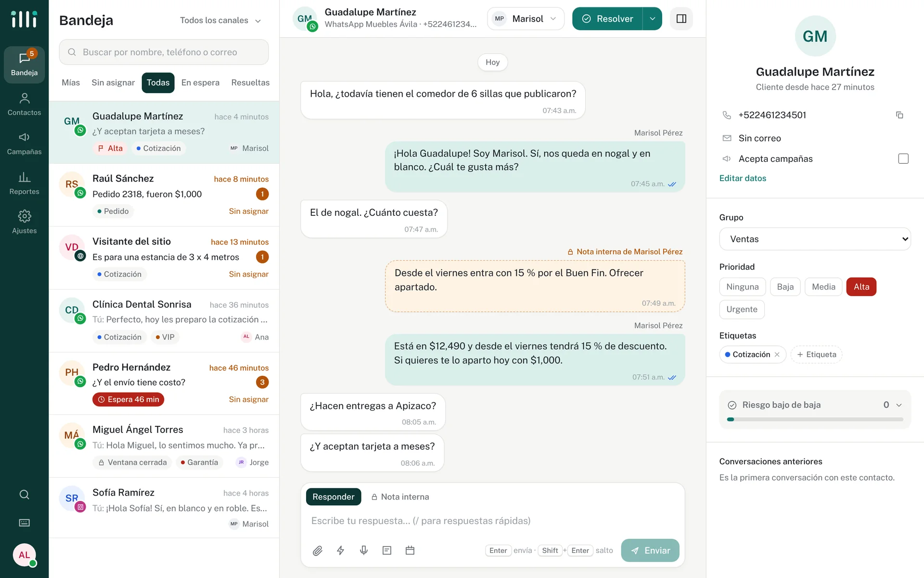Screen dimensions: 924x578
Task: Check the Acepta campañas checkbox
Action: (903, 158)
